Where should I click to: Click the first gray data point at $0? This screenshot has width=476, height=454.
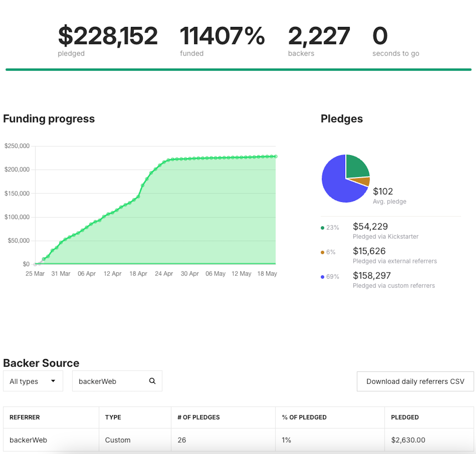(35, 264)
